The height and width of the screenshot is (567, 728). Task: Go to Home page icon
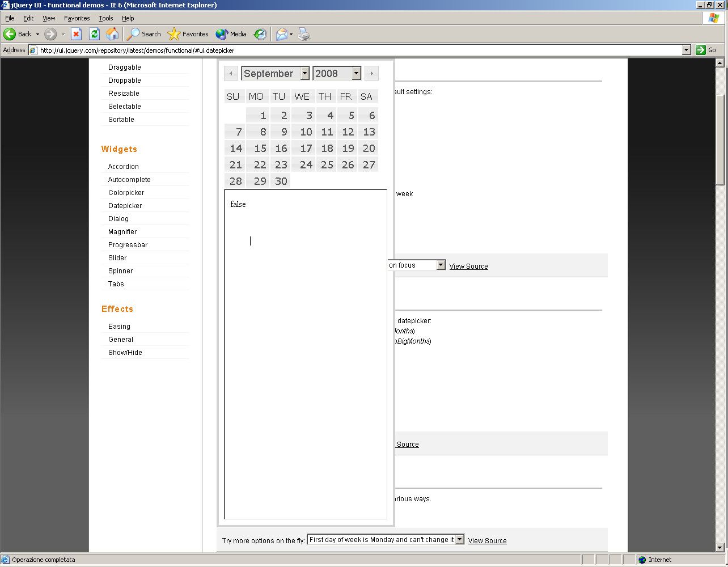click(x=112, y=34)
